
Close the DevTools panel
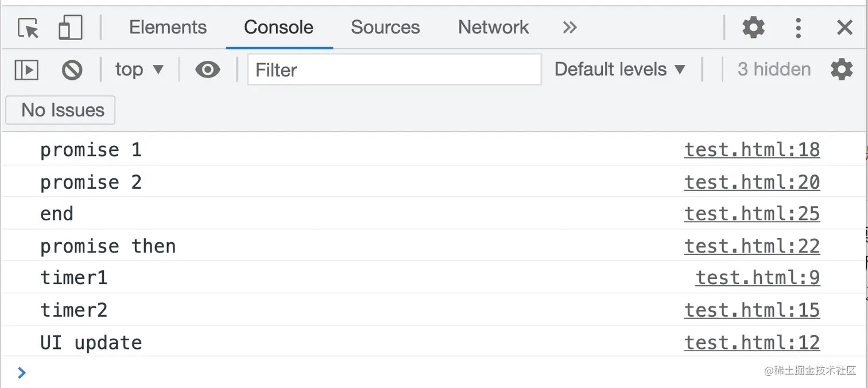844,27
